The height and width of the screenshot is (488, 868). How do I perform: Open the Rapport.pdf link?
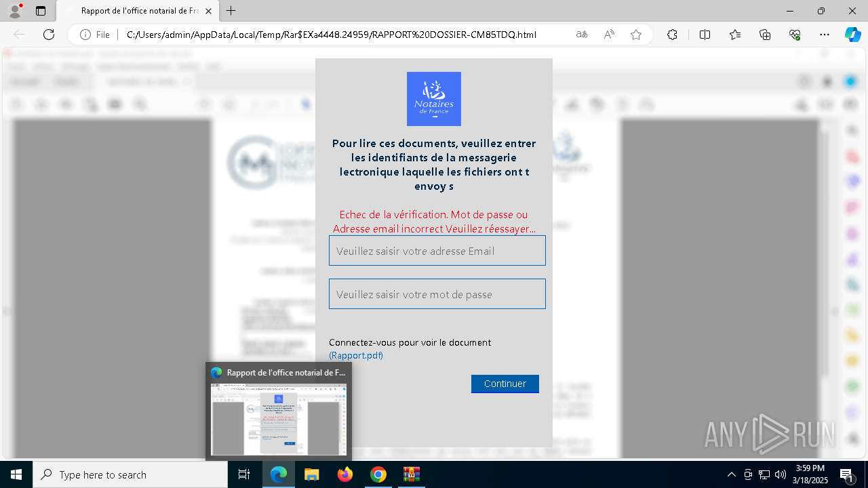[x=356, y=355]
